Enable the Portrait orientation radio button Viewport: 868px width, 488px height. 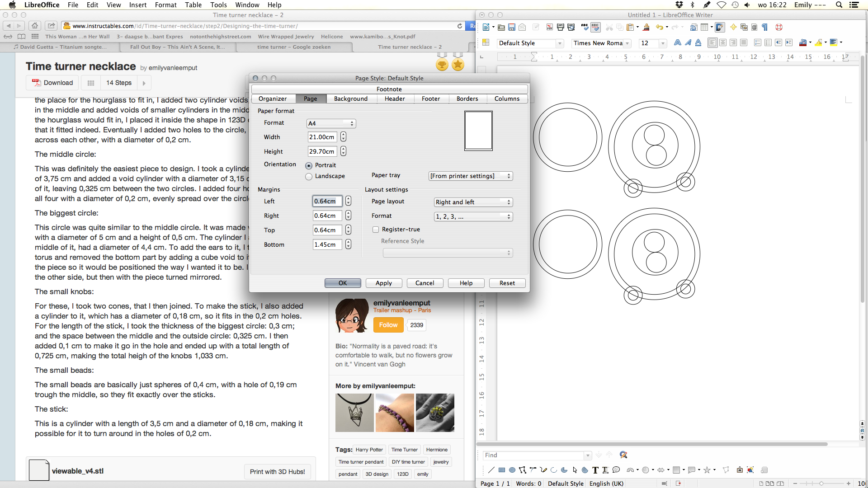point(309,165)
